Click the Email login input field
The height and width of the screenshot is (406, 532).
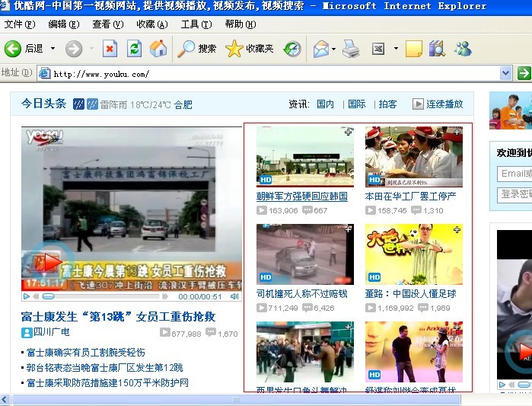tap(514, 174)
